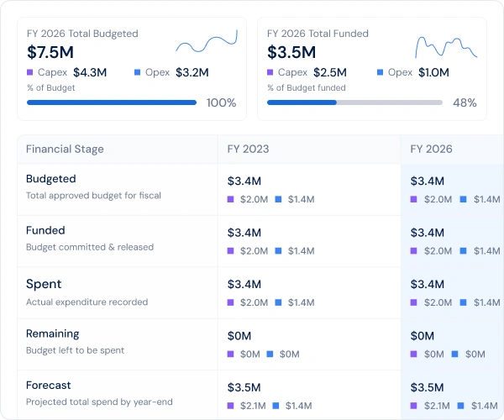Click FY 2023 $3.4M total in Funded row
The width and height of the screenshot is (504, 420).
244,233
